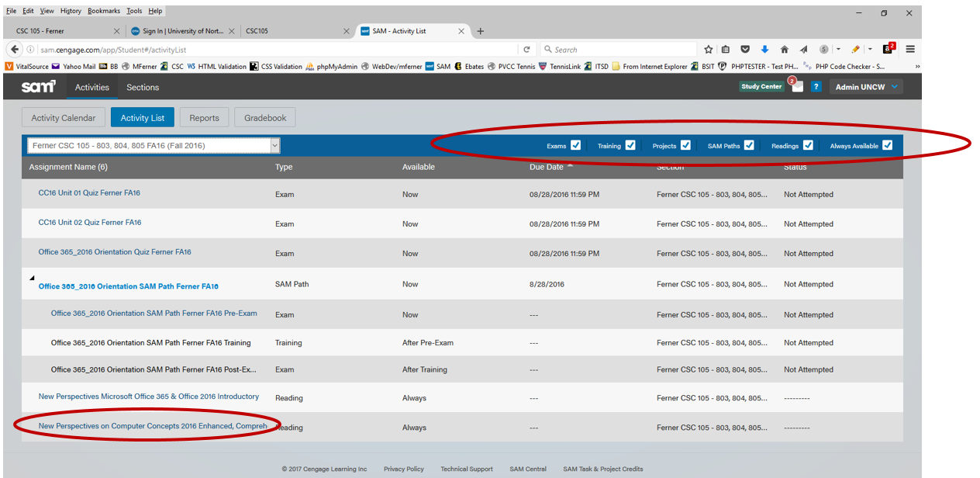Toggle the Training filter checkbox
Viewport: 980px width, 478px height.
pos(630,145)
